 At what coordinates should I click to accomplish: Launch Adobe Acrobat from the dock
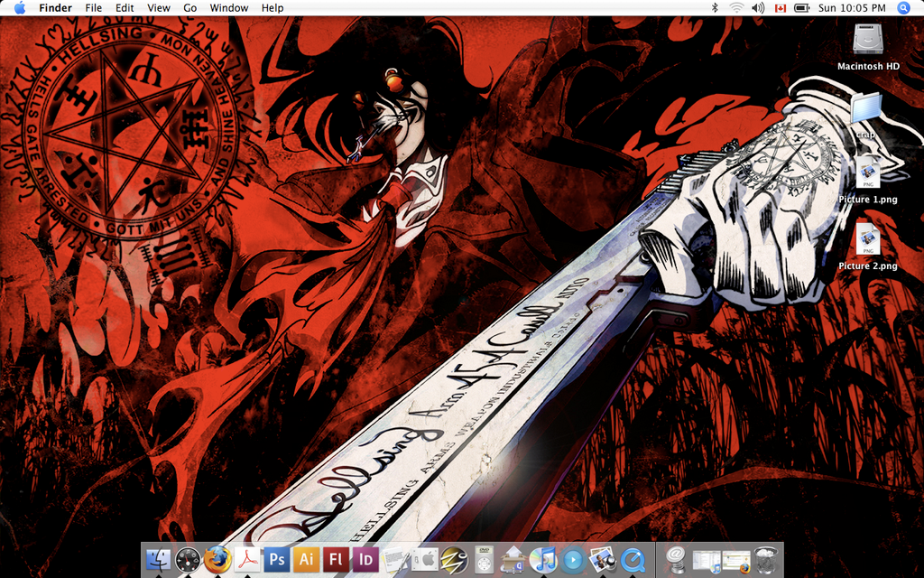click(x=247, y=560)
